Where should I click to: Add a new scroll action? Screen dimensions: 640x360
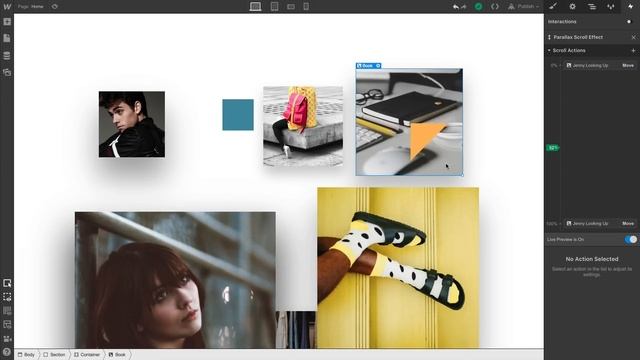633,51
